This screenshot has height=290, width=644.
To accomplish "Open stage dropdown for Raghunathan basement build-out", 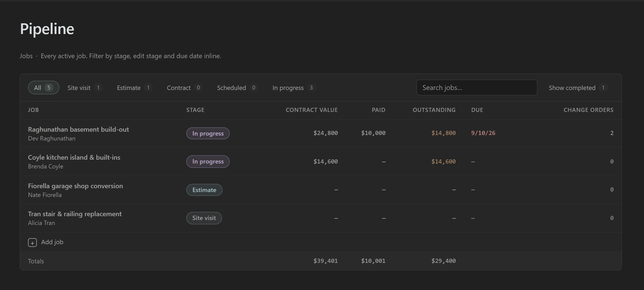I will click(208, 133).
